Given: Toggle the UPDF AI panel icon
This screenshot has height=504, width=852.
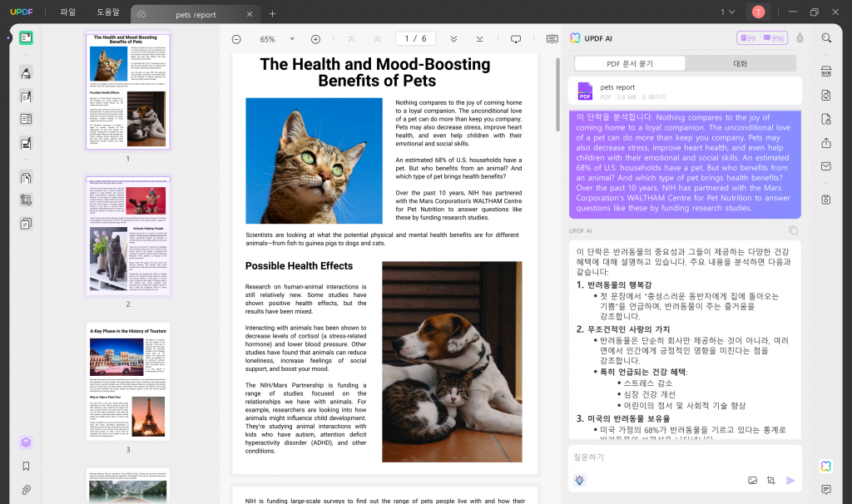Looking at the screenshot, I should (x=826, y=466).
